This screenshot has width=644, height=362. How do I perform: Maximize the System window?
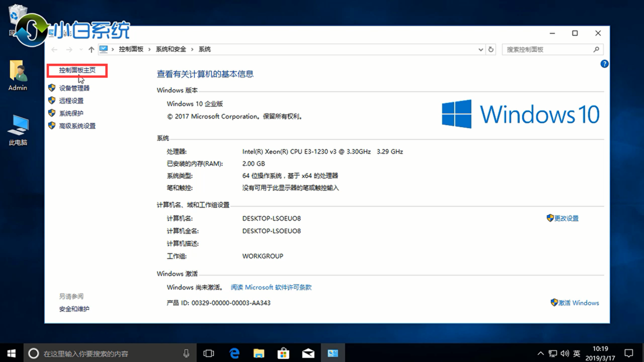click(x=575, y=33)
